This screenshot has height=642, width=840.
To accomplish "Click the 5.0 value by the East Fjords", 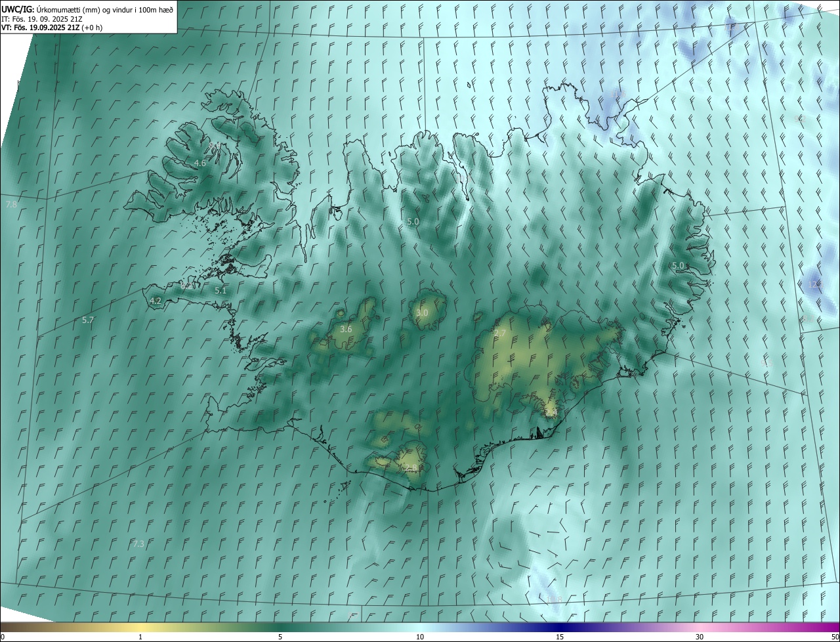I will [678, 265].
